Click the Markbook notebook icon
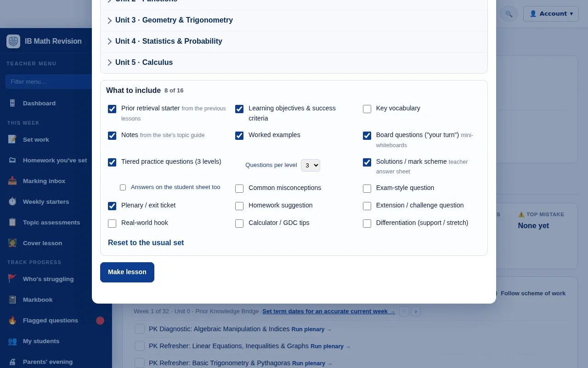588x368 pixels. click(12, 299)
